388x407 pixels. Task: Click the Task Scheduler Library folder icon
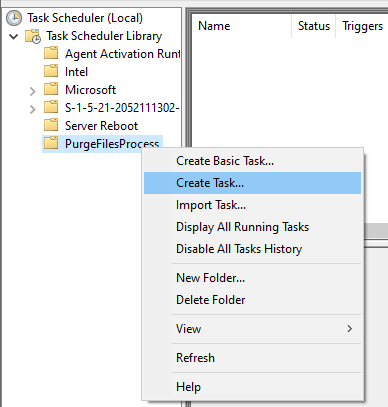(33, 36)
